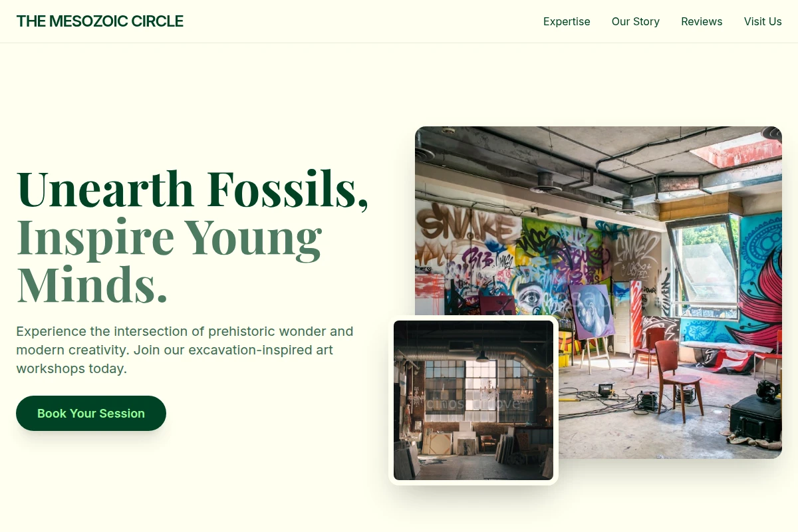Click the stacked canvases in warehouse photo
798x532 pixels.
pos(459,444)
